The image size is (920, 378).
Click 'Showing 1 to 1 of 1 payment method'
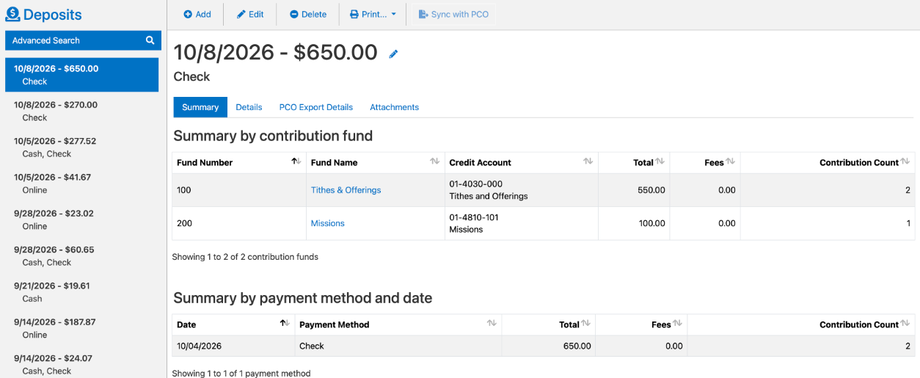241,373
